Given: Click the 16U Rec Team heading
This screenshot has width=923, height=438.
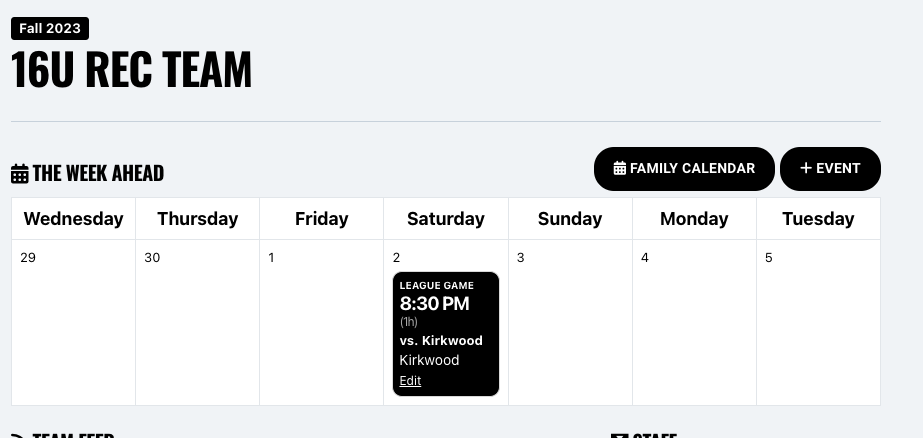Looking at the screenshot, I should click(132, 70).
